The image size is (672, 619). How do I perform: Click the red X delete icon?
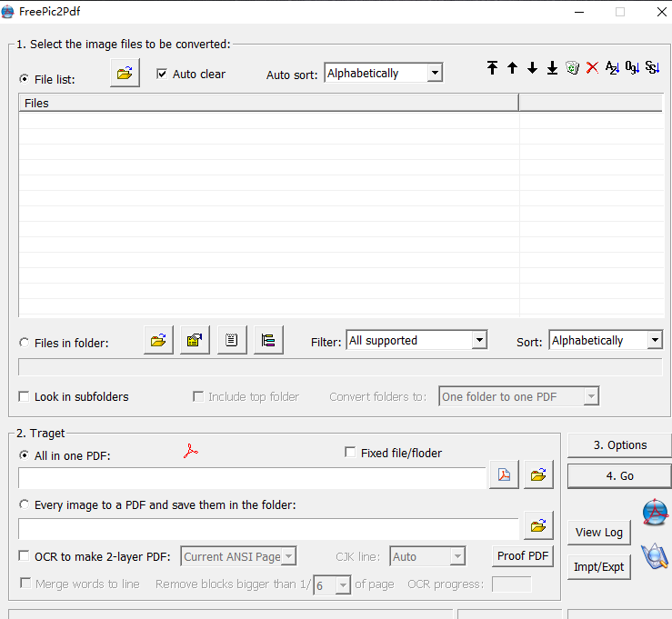tap(592, 67)
